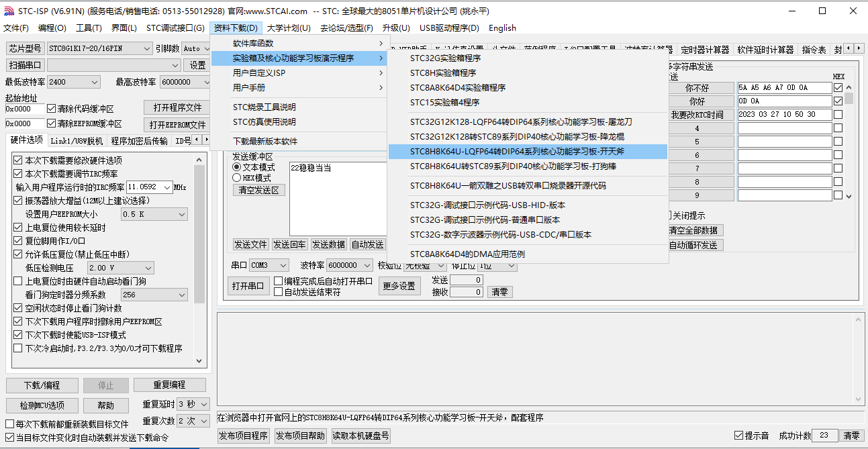Click the 我要改RTC时间 send button
Viewport: 868px width, 449px height.
(701, 115)
